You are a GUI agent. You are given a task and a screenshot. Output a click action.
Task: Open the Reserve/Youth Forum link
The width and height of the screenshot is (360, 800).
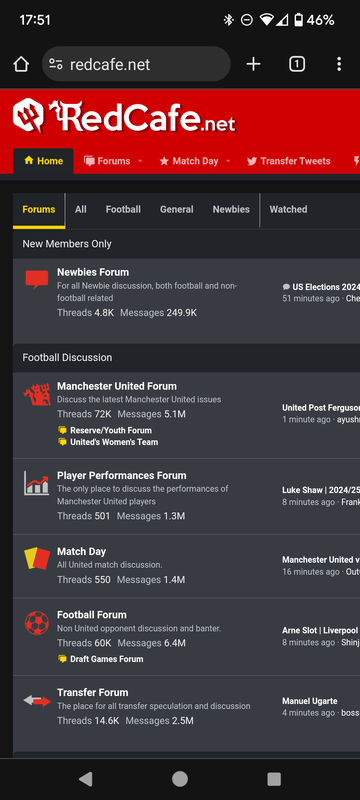[x=111, y=430]
